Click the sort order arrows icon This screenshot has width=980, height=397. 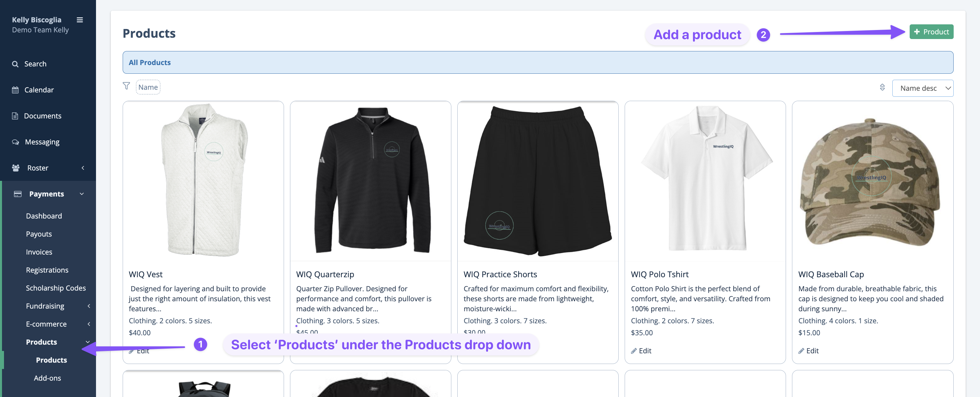click(x=882, y=87)
